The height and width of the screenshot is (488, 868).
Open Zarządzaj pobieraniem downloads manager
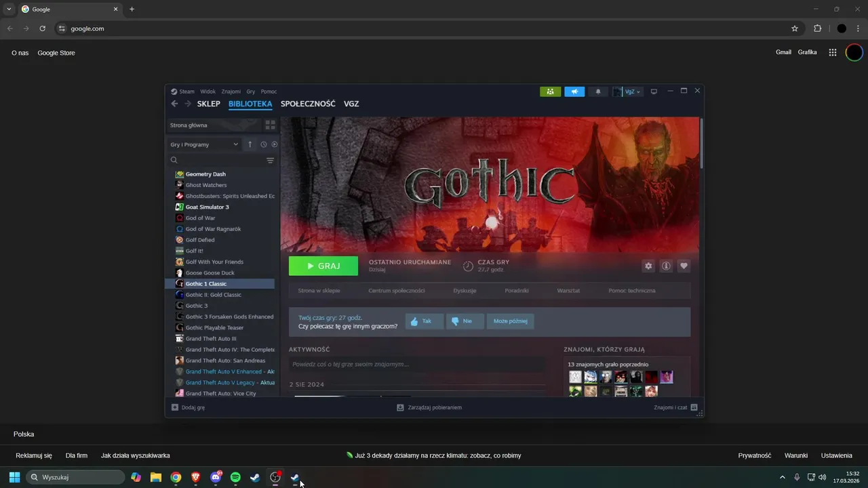429,407
